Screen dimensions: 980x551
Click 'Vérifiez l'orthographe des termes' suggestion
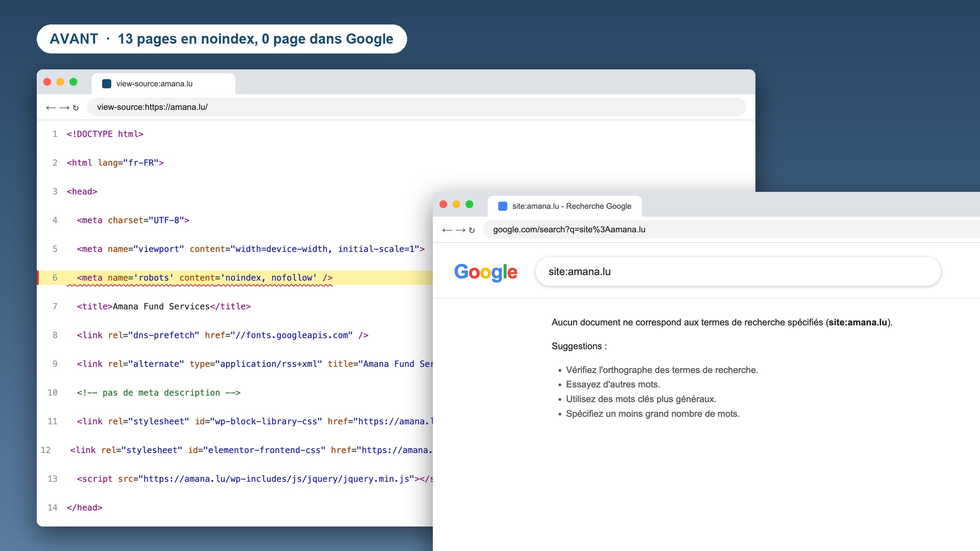pos(662,370)
